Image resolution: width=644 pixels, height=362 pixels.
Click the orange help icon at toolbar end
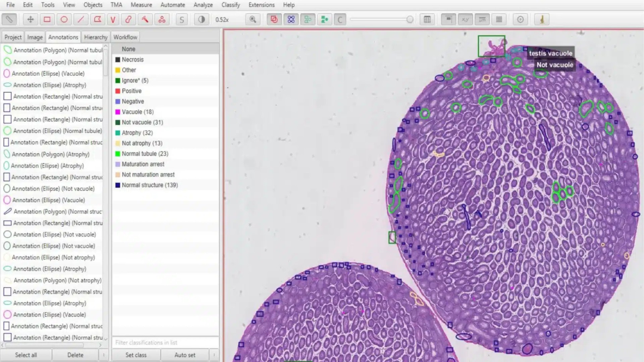coord(542,19)
